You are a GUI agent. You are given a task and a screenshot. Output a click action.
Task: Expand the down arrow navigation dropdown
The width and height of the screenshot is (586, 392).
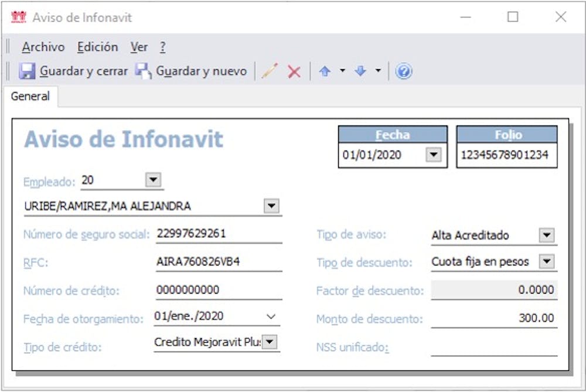378,70
